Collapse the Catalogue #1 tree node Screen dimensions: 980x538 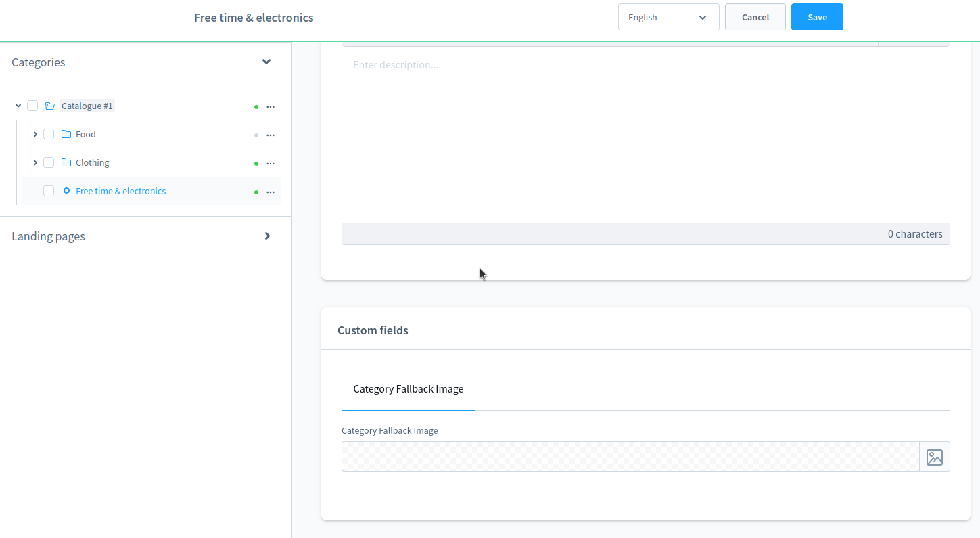(x=18, y=106)
